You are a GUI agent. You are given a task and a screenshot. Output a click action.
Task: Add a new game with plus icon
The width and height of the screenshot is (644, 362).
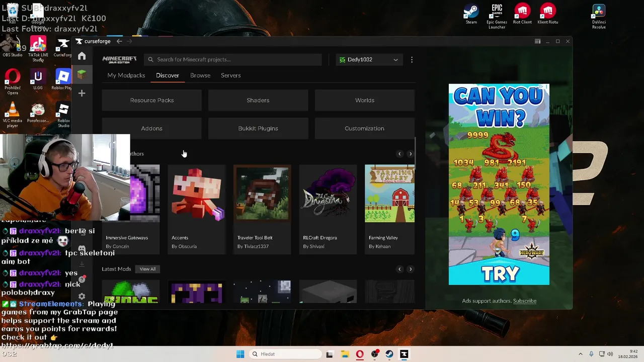pos(82,93)
